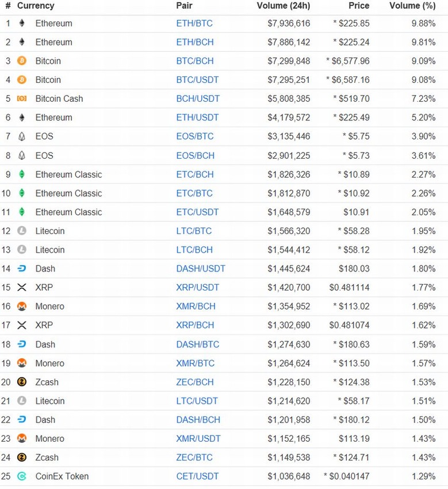Open the DASH/BTC pair link
Image resolution: width=448 pixels, height=489 pixels.
coord(197,345)
